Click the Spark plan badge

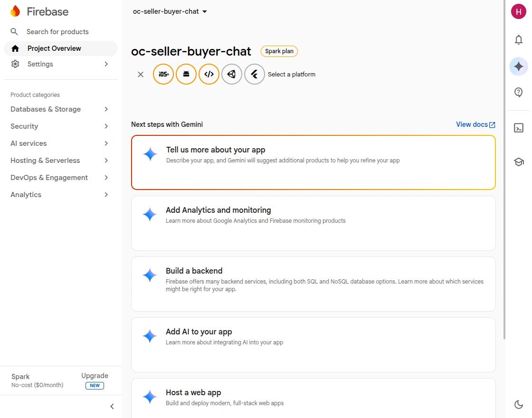(279, 51)
